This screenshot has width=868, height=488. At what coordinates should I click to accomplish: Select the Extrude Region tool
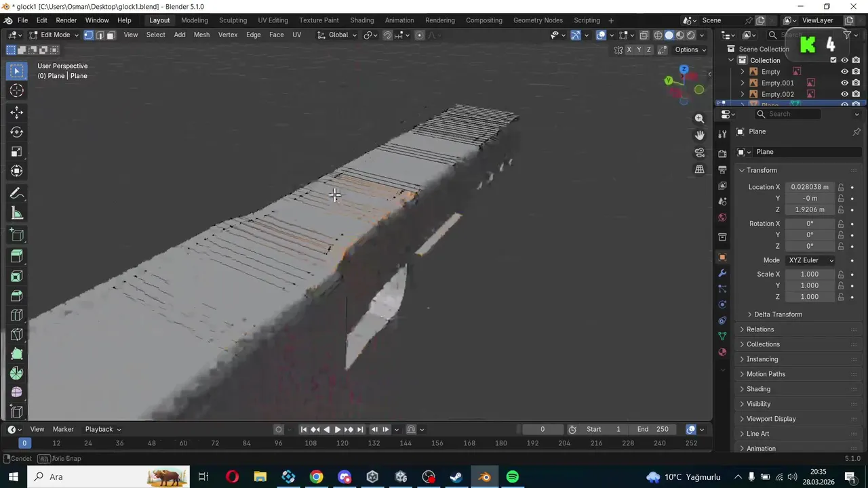point(17,256)
